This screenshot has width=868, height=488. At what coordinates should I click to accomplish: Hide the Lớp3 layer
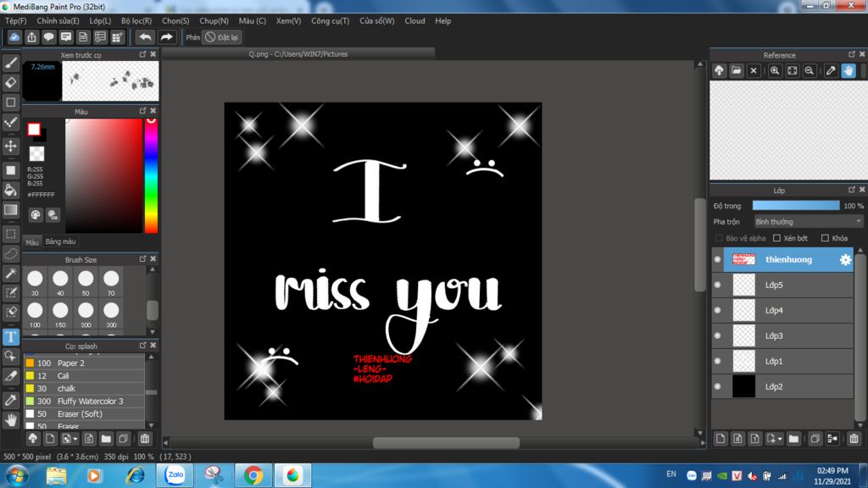(x=717, y=335)
